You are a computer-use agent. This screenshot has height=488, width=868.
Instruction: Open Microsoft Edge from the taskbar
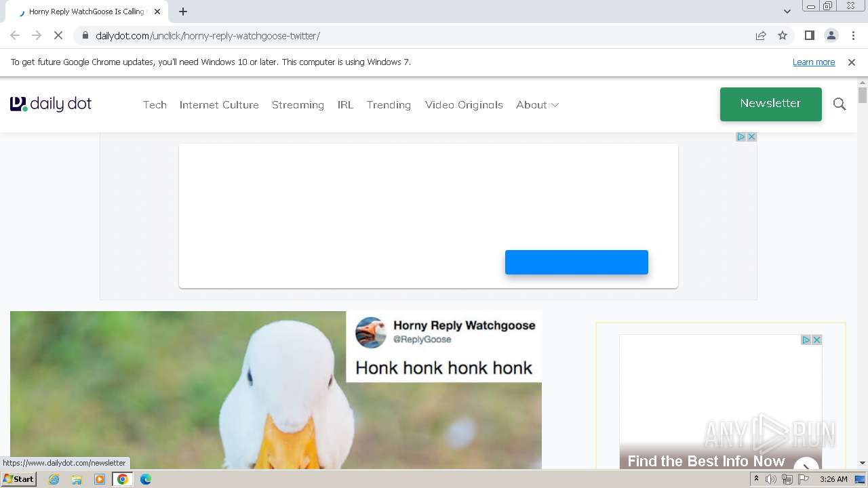[x=146, y=479]
